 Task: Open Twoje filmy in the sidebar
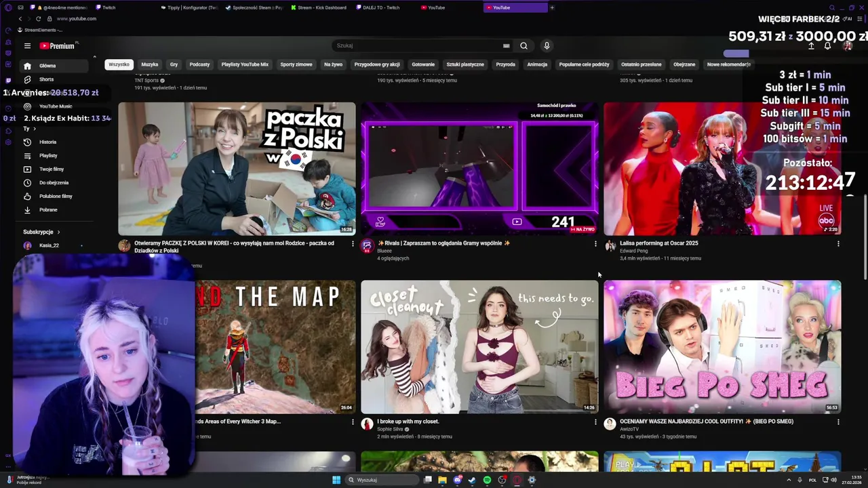[x=54, y=169]
